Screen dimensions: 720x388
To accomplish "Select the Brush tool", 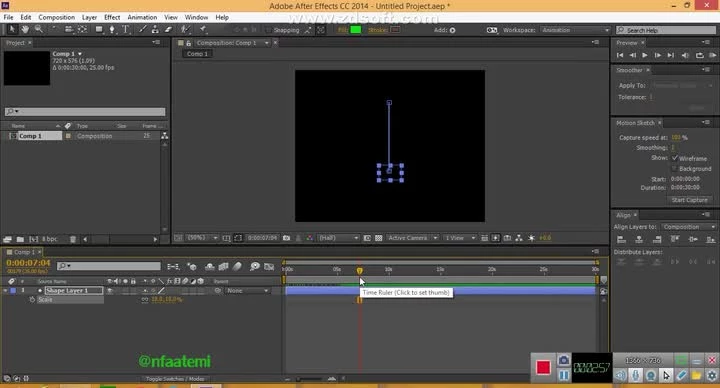I will click(x=142, y=29).
